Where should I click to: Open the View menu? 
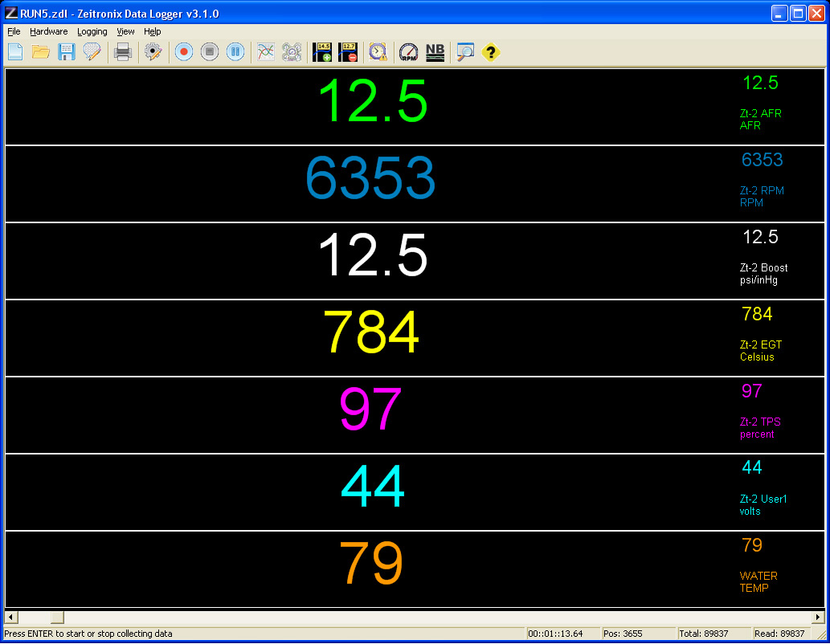(x=125, y=31)
